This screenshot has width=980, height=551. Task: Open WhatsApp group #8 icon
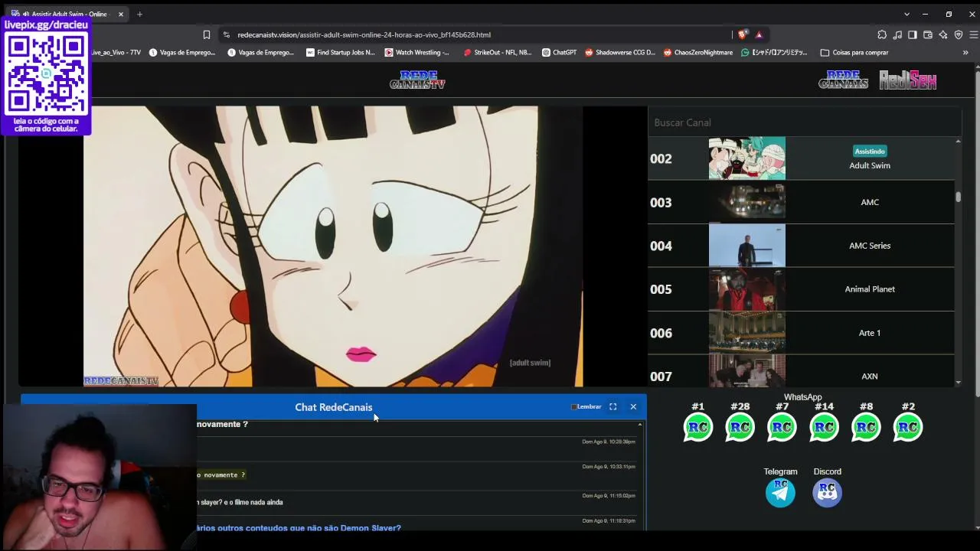click(x=866, y=427)
